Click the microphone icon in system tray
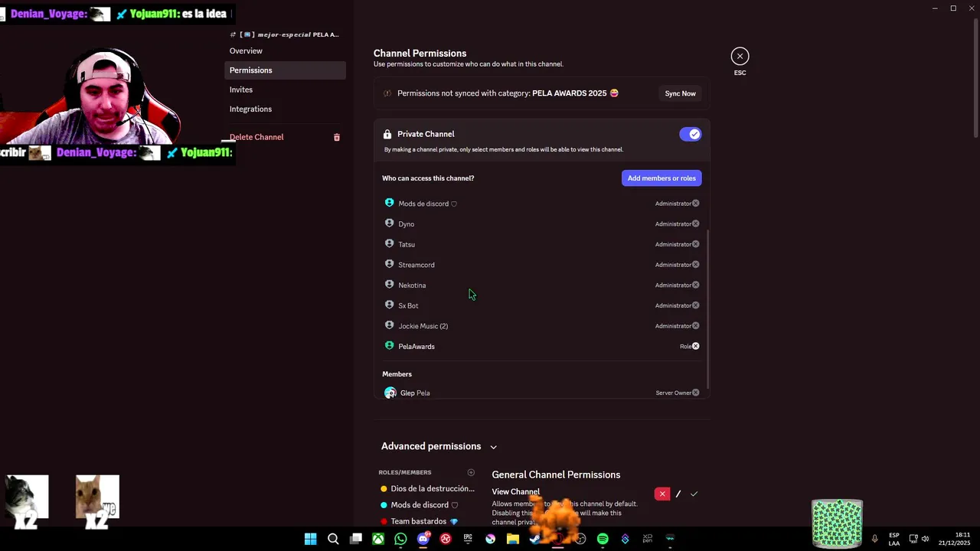This screenshot has height=551, width=980. [874, 539]
